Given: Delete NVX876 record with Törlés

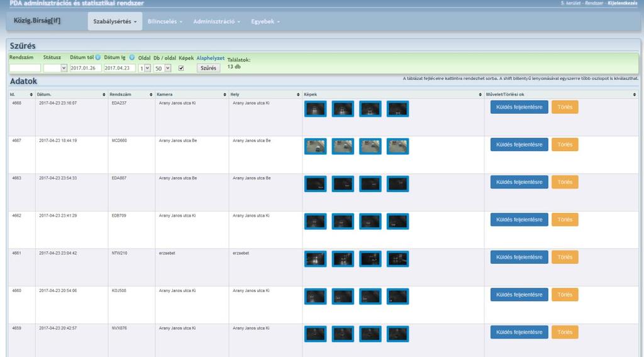Looking at the screenshot, I should tap(565, 332).
